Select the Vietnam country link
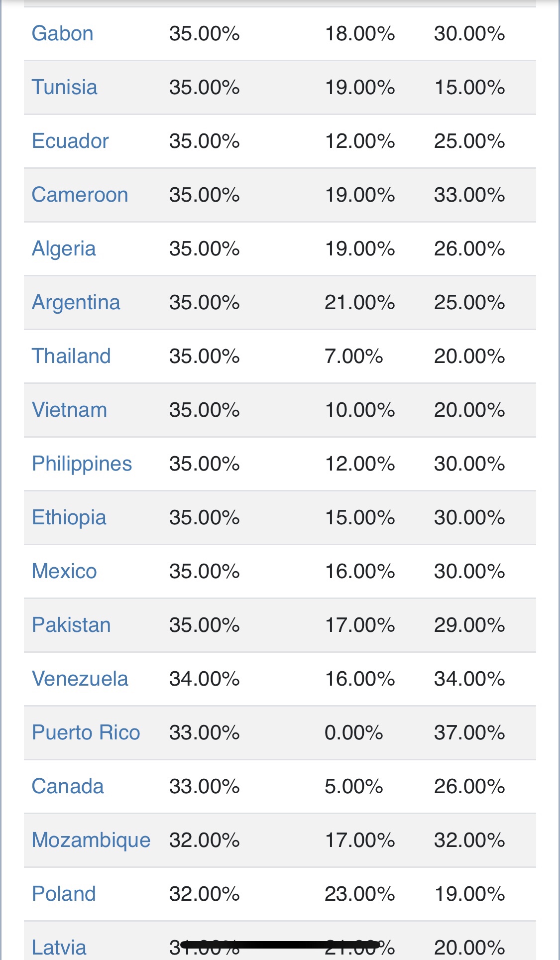The height and width of the screenshot is (960, 560). click(70, 410)
